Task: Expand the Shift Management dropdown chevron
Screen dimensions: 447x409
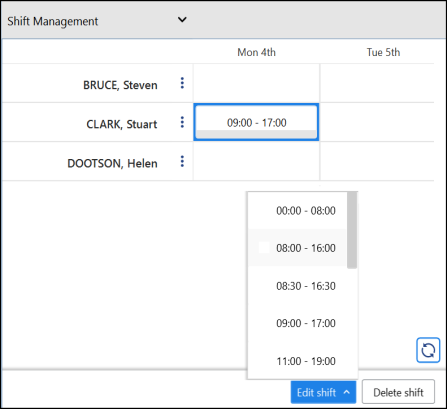Action: pyautogui.click(x=182, y=20)
